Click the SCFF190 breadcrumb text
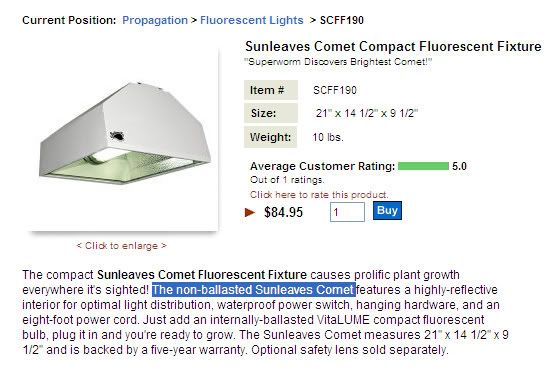Viewport: 559px width, 370px height. tap(342, 20)
